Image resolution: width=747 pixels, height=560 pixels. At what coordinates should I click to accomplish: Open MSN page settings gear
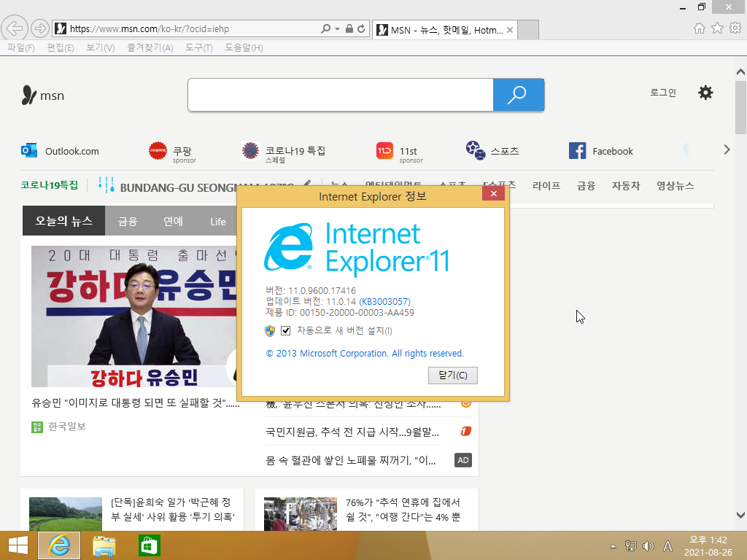[705, 93]
